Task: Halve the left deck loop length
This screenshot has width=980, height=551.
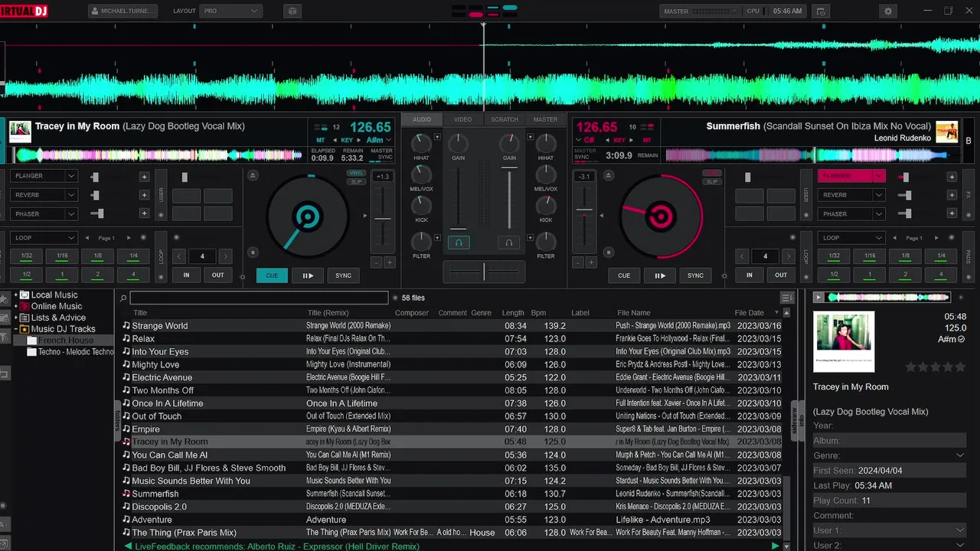Action: tap(179, 256)
